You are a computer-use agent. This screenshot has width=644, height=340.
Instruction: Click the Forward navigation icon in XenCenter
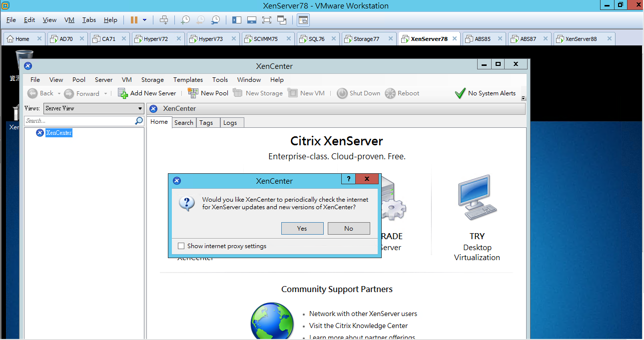[x=69, y=93]
